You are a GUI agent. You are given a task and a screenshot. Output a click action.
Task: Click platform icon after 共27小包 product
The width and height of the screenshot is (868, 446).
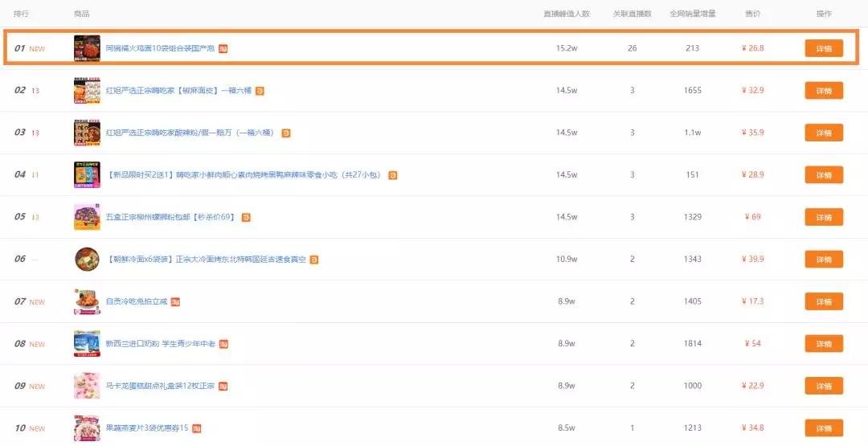tap(393, 175)
